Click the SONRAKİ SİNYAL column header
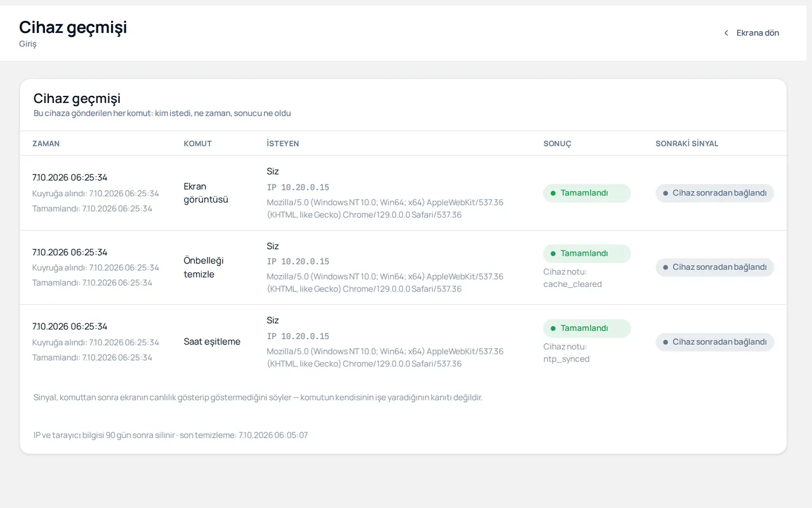Screen dimensions: 812x508 coord(687,144)
